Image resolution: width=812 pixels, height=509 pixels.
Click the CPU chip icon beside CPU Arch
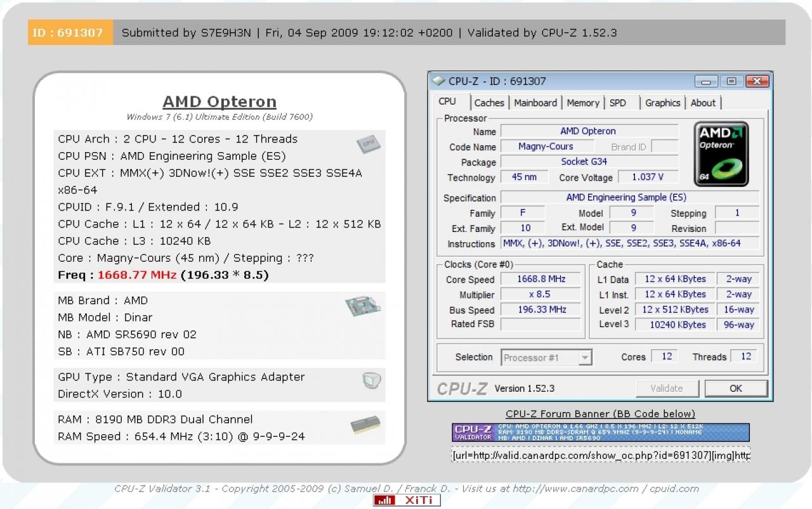pos(368,144)
